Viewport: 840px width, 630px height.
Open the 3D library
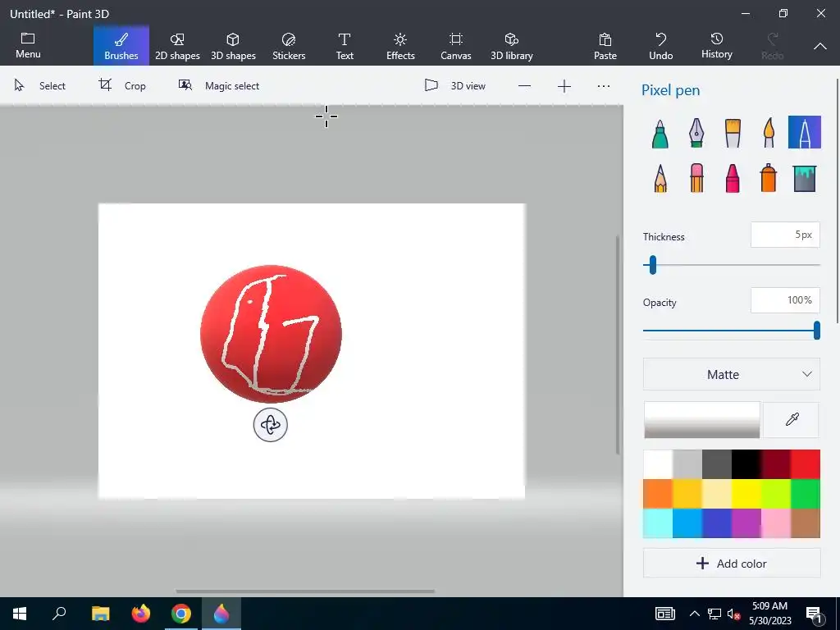tap(512, 46)
